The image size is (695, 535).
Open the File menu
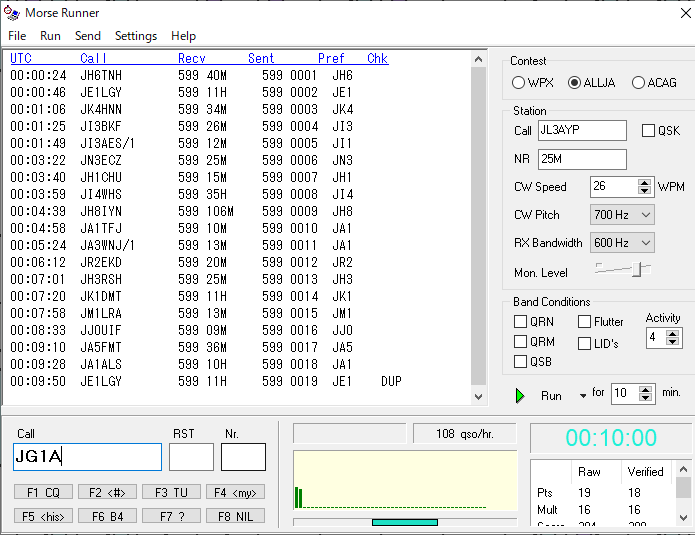[x=17, y=36]
